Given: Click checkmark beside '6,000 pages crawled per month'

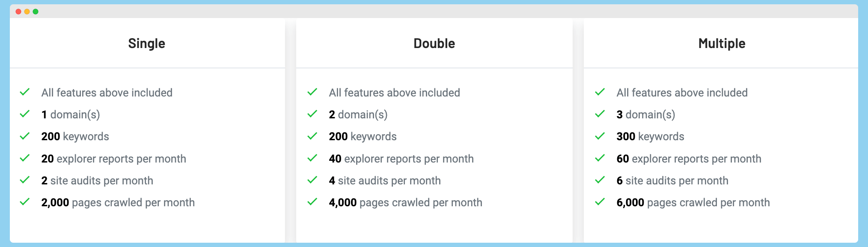Looking at the screenshot, I should [x=600, y=202].
